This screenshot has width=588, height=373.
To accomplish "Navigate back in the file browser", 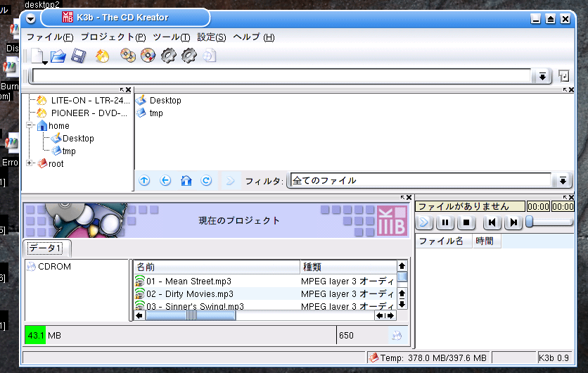I will (x=165, y=180).
